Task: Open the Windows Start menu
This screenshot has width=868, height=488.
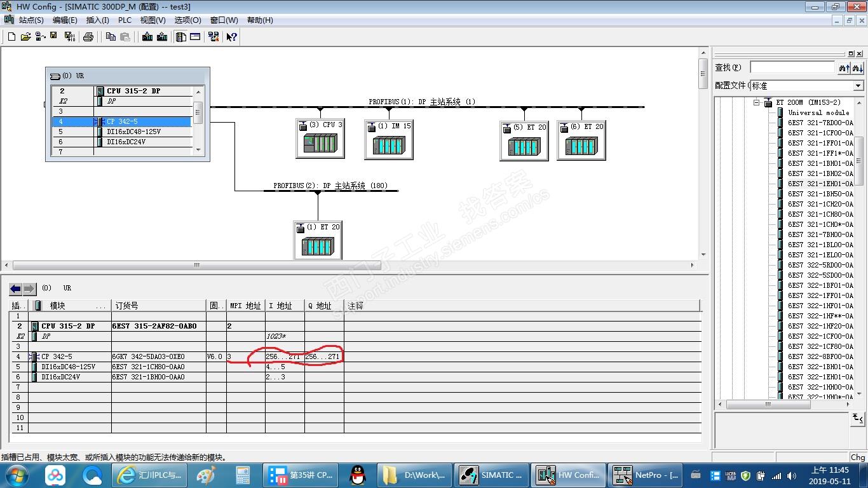Action: tap(15, 475)
